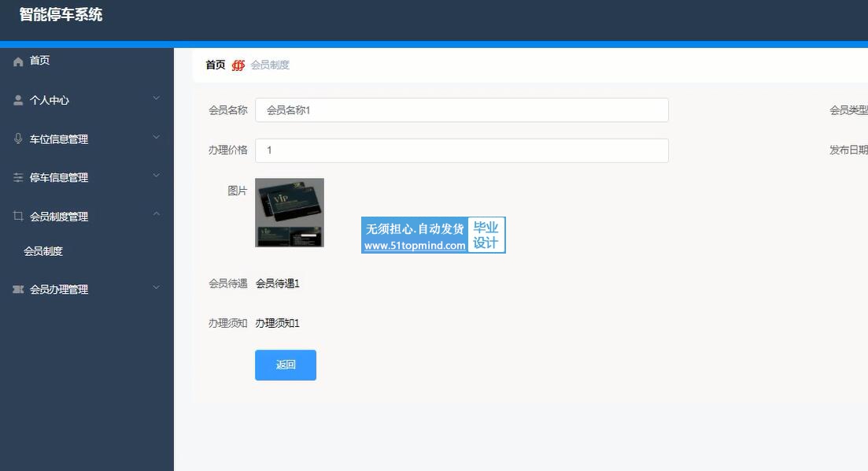
Task: Click the 会员待遇1 text
Action: (x=277, y=284)
